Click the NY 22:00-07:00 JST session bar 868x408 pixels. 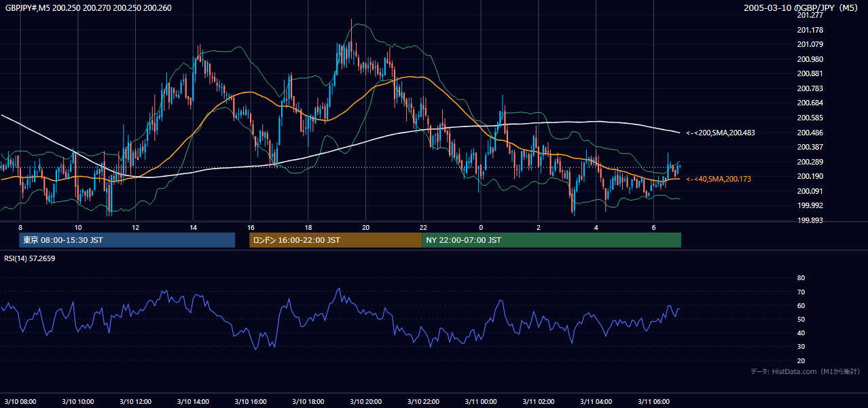[551, 240]
